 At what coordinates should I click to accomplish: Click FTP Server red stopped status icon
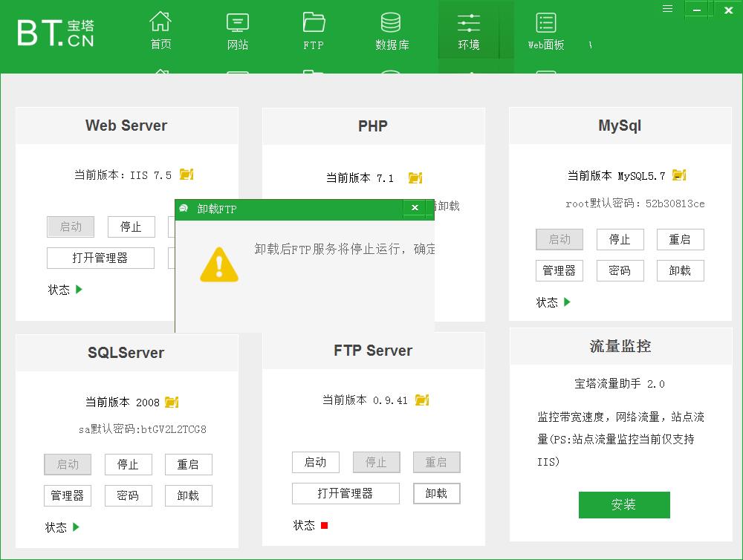324,525
